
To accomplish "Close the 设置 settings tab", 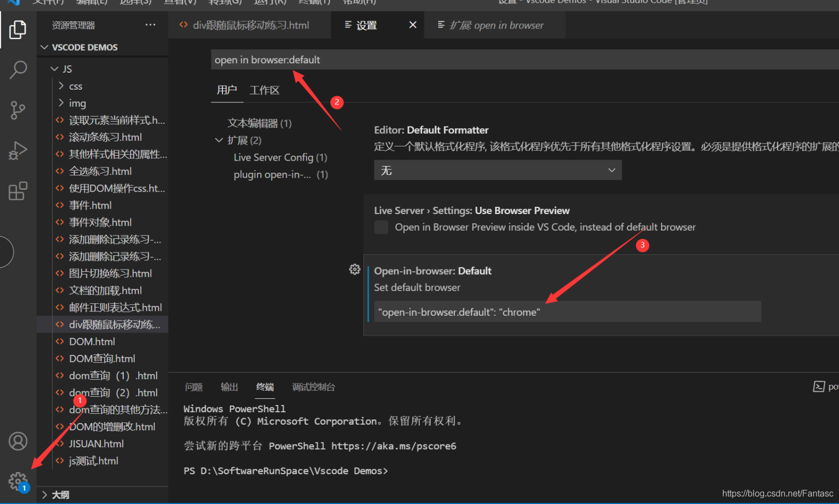I will pyautogui.click(x=413, y=25).
